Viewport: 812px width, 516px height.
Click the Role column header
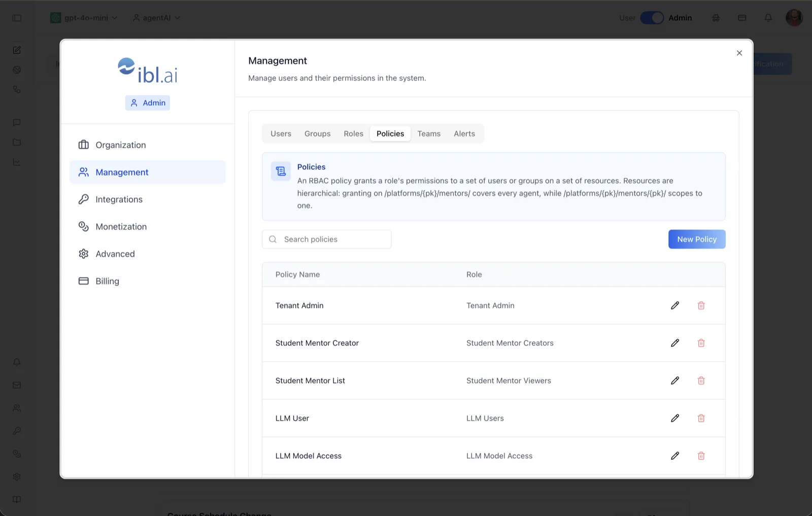[x=474, y=274]
